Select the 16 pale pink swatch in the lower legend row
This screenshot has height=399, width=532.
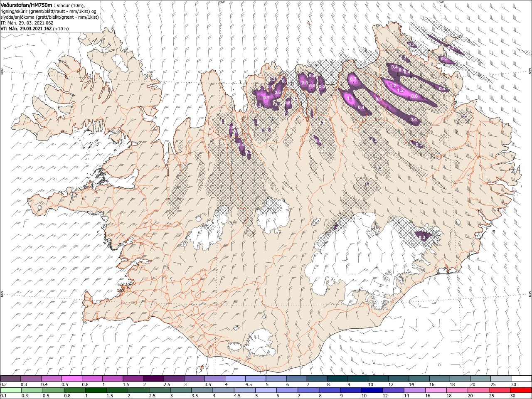pyautogui.click(x=436, y=390)
